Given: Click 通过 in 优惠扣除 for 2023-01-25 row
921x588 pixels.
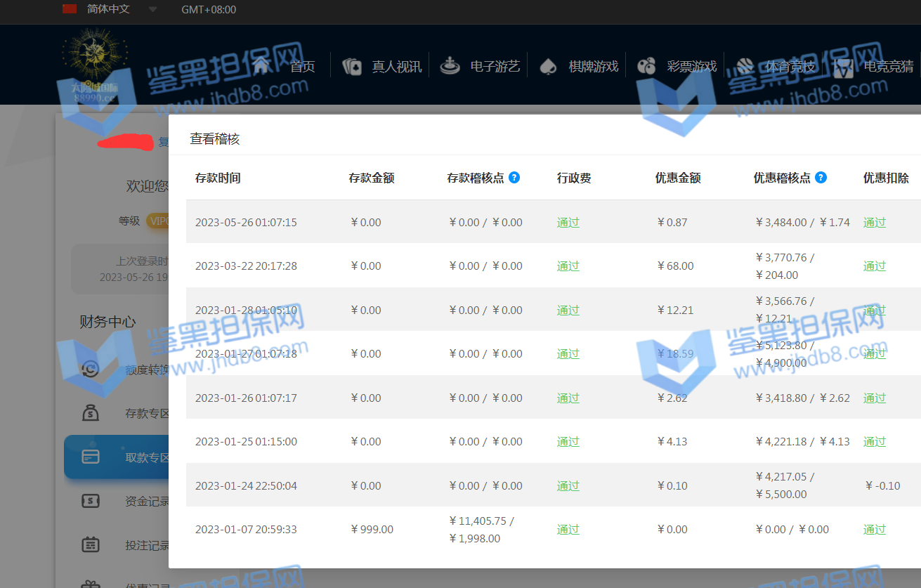Looking at the screenshot, I should 875,442.
